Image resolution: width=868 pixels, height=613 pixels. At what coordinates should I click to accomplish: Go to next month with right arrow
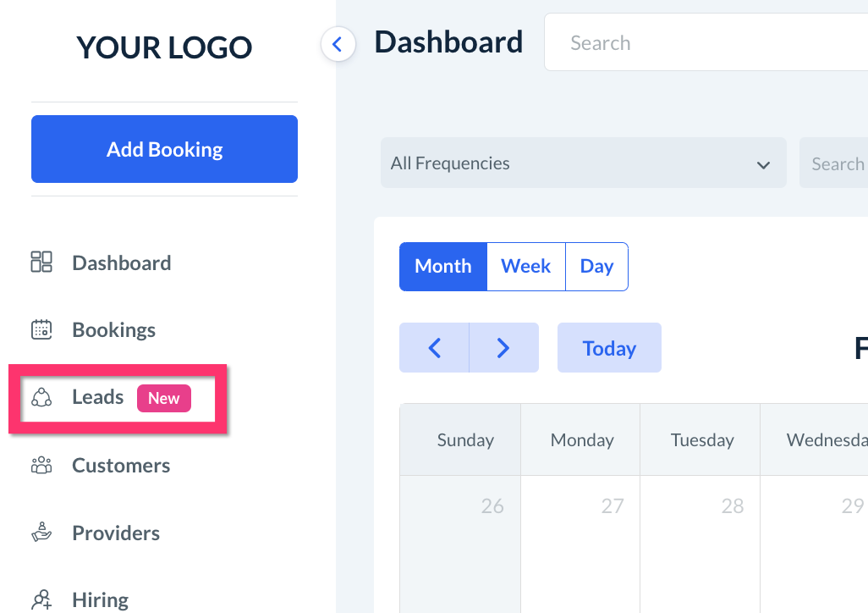[x=503, y=348]
